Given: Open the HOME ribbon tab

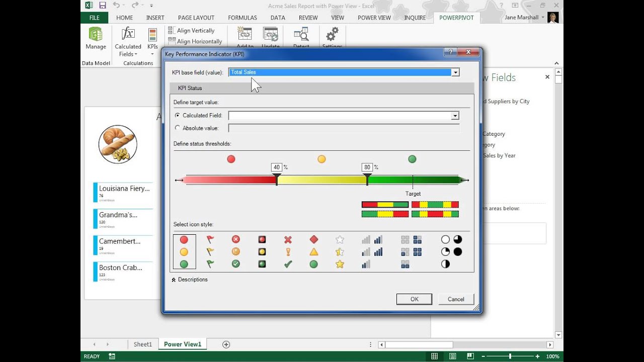Looking at the screenshot, I should [x=125, y=18].
